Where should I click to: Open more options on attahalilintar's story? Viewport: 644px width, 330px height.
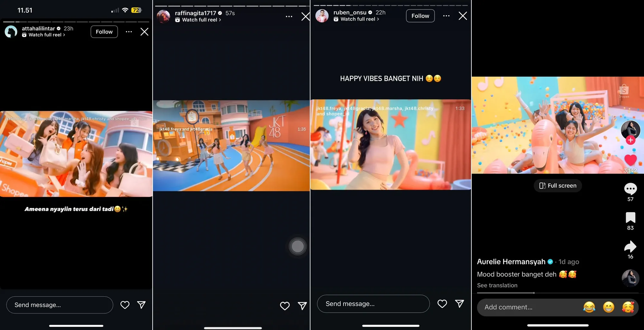pyautogui.click(x=129, y=32)
